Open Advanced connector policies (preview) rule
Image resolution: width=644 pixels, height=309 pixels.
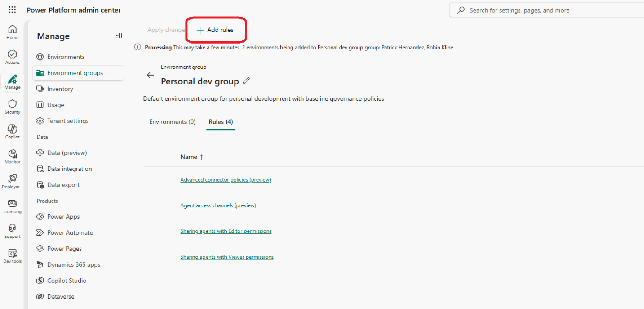225,180
